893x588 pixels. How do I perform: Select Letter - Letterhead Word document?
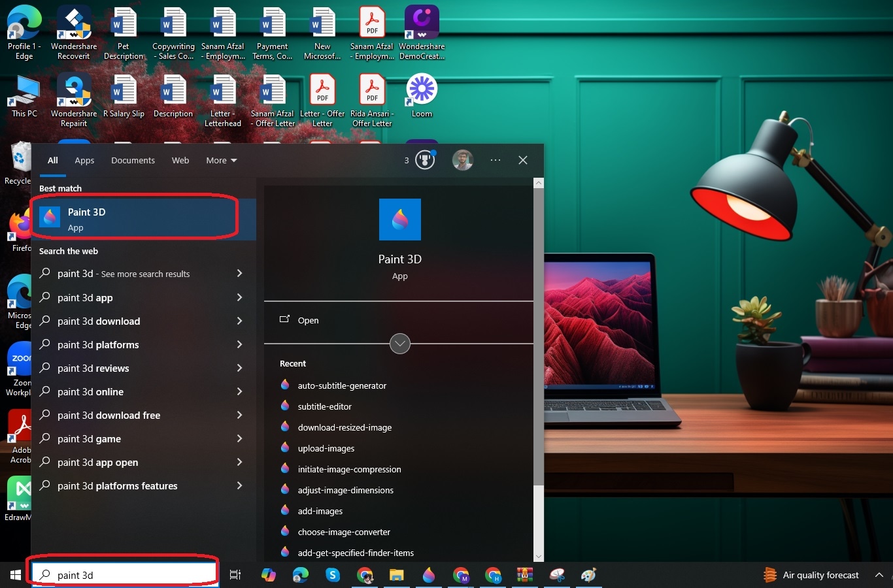click(223, 100)
